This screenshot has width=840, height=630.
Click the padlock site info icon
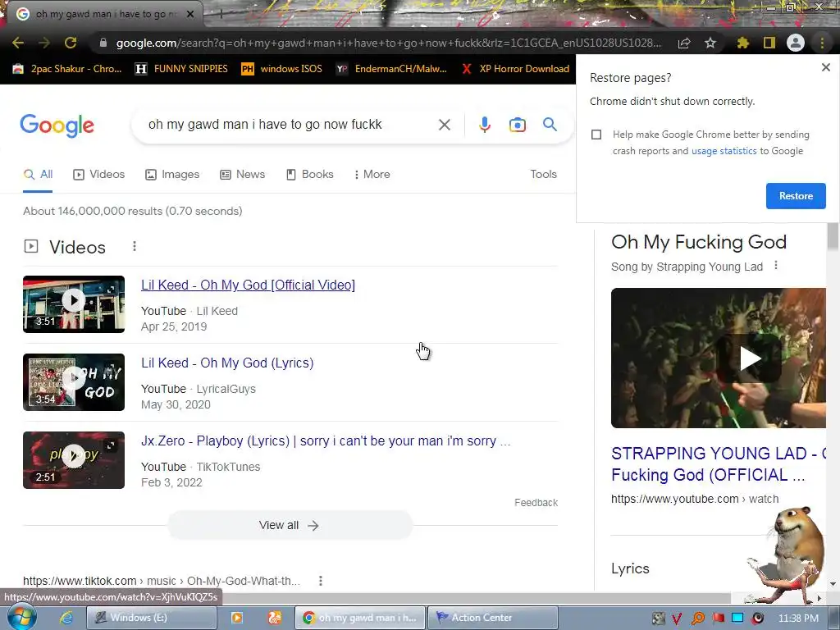tap(103, 43)
